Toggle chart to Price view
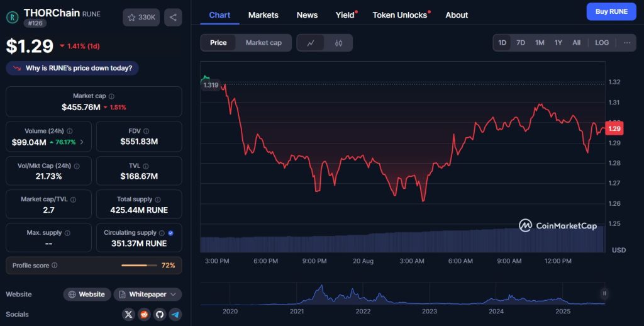This screenshot has height=326, width=644. pos(218,43)
